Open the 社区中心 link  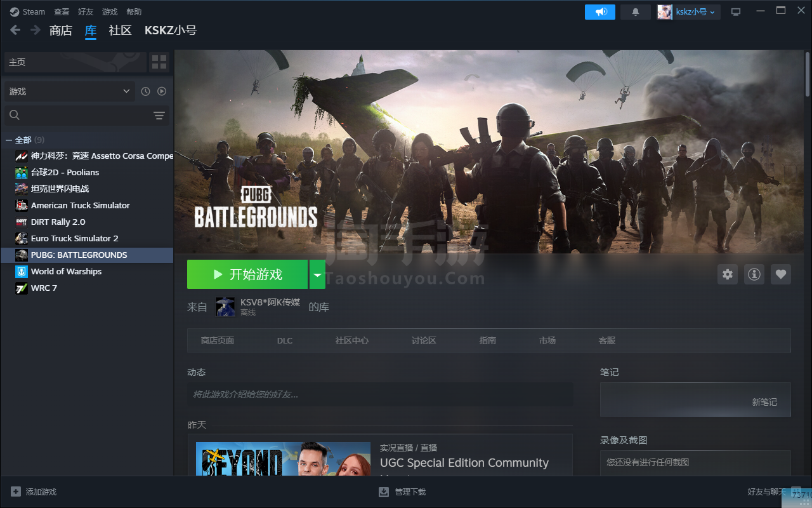click(x=352, y=340)
